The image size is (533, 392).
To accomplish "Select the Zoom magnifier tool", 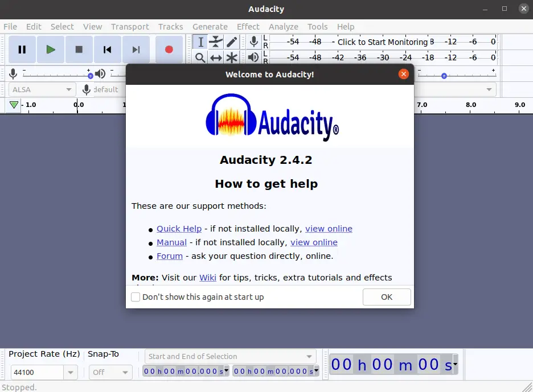I will (200, 57).
